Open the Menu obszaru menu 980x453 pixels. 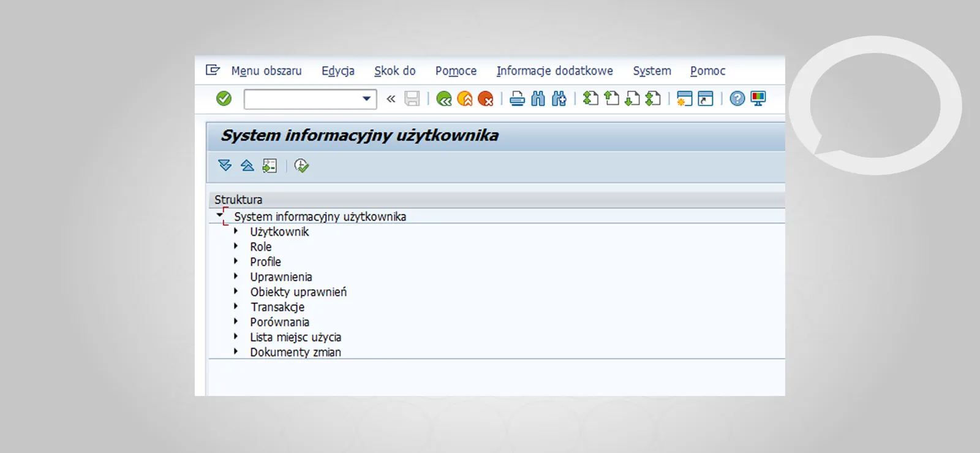point(266,71)
